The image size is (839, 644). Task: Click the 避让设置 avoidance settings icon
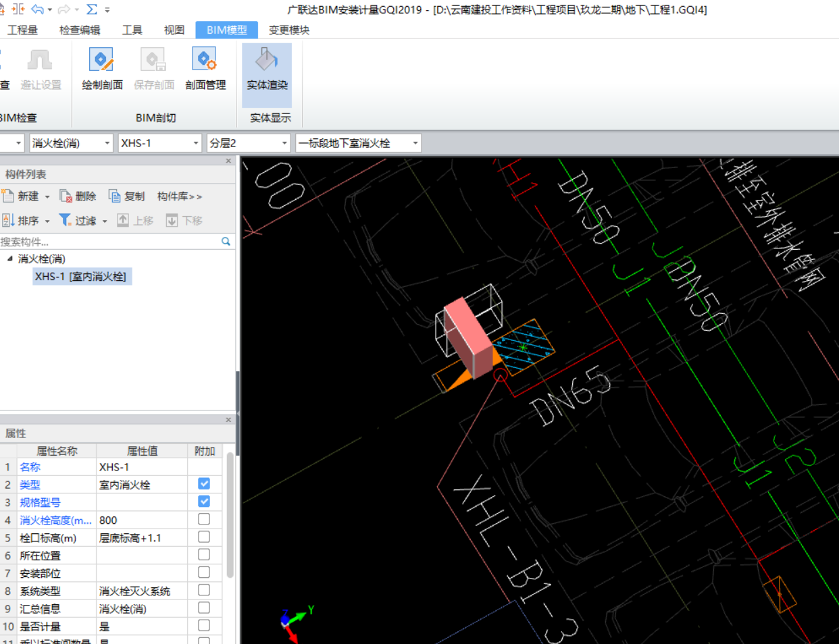pos(40,60)
